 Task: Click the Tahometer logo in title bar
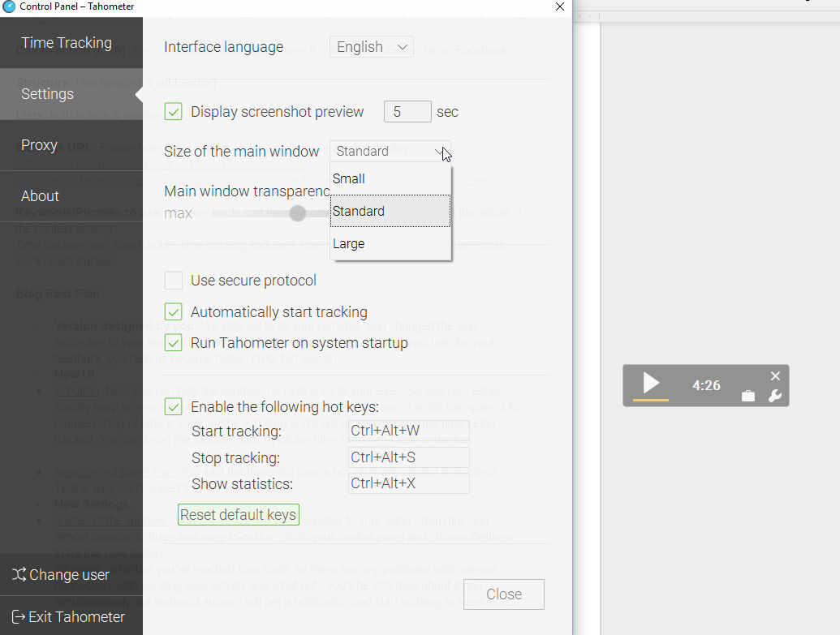[x=9, y=6]
